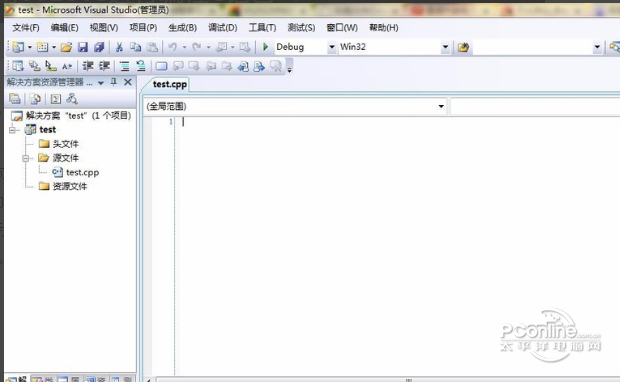Click the Copy icon in toolbar
This screenshot has width=620, height=382.
pyautogui.click(x=136, y=47)
